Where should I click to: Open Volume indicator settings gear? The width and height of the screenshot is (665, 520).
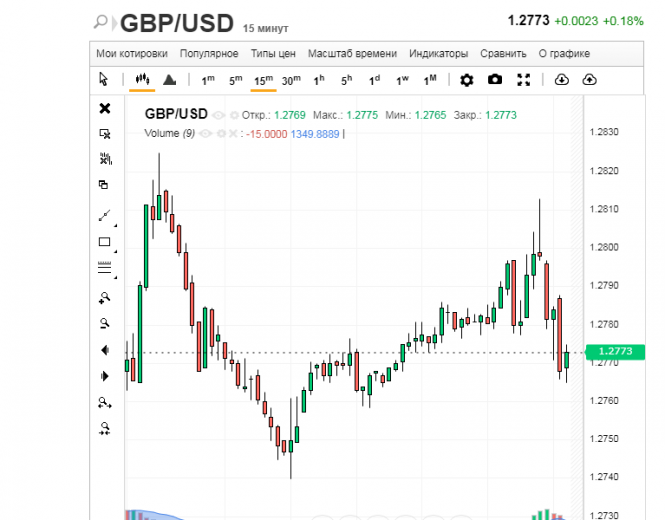221,134
